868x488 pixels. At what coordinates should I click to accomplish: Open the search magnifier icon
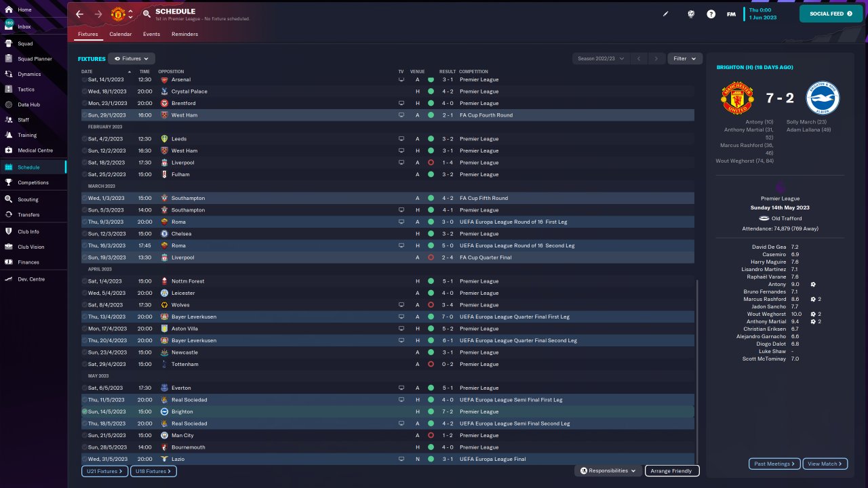(147, 14)
